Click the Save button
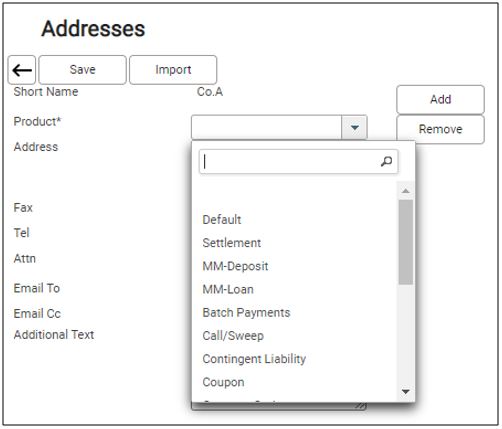Image resolution: width=502 pixels, height=429 pixels. pyautogui.click(x=82, y=70)
